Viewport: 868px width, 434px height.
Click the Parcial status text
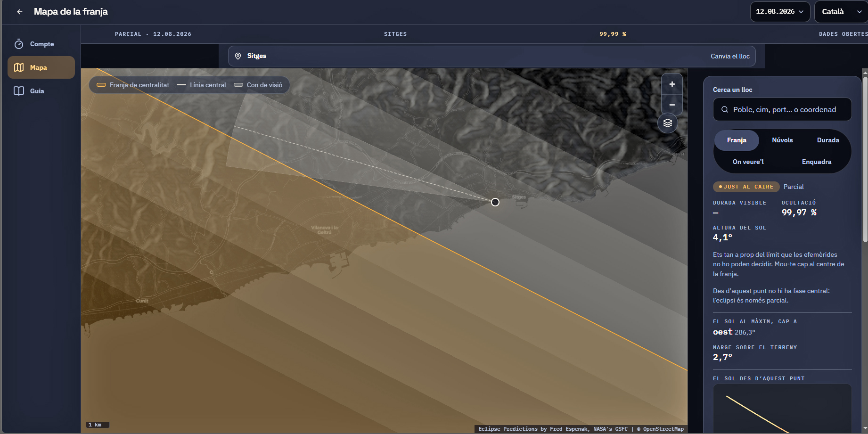tap(794, 187)
